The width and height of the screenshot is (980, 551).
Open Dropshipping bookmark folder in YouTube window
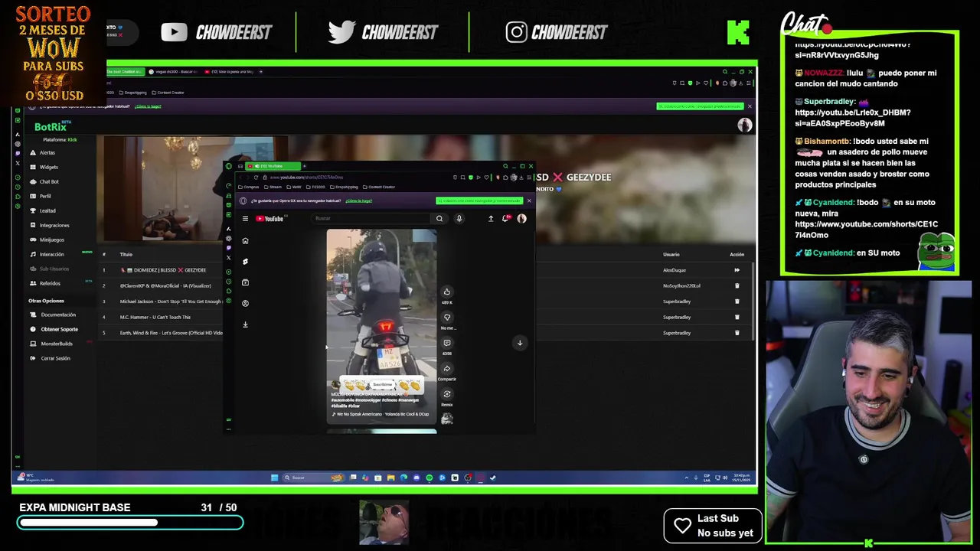pos(344,187)
